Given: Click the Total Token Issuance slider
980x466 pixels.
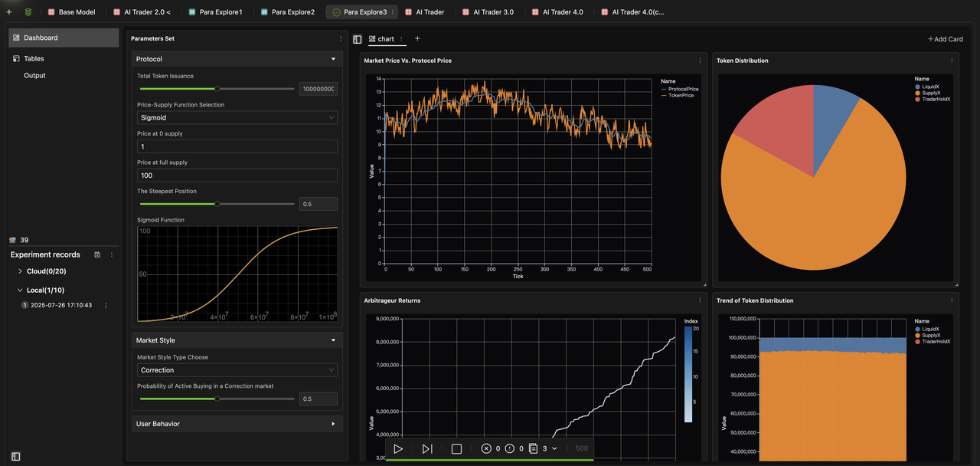Looking at the screenshot, I should (x=217, y=89).
